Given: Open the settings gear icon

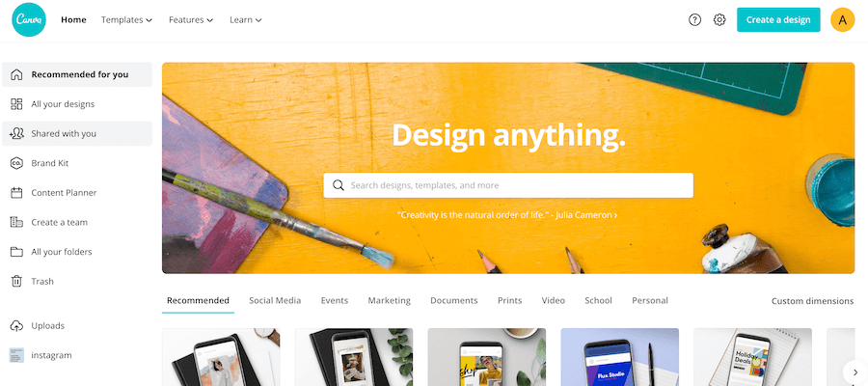Looking at the screenshot, I should click(x=719, y=20).
